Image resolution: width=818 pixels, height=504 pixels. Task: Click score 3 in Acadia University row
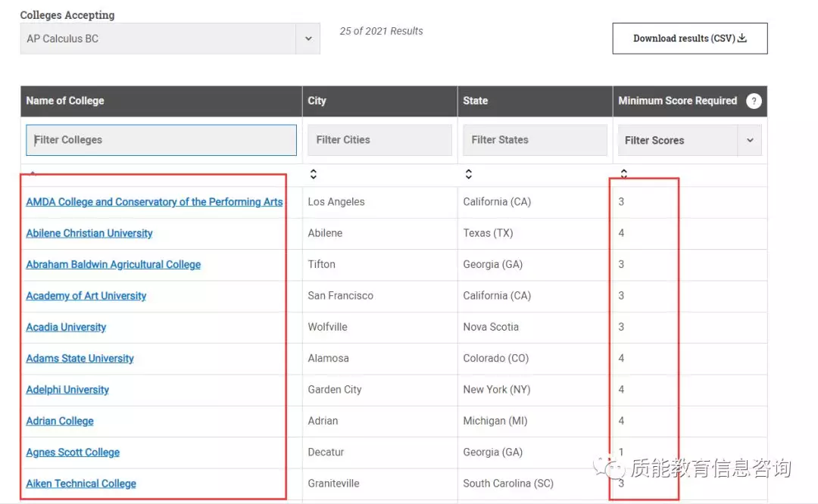pyautogui.click(x=621, y=327)
